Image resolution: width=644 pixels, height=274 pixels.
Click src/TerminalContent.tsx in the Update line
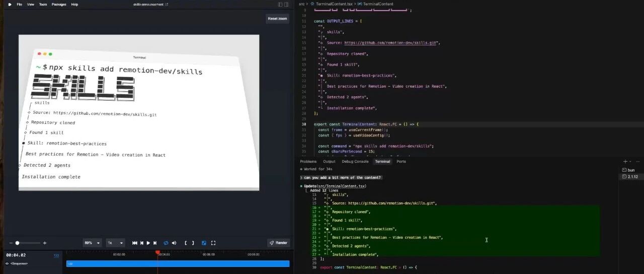click(341, 186)
